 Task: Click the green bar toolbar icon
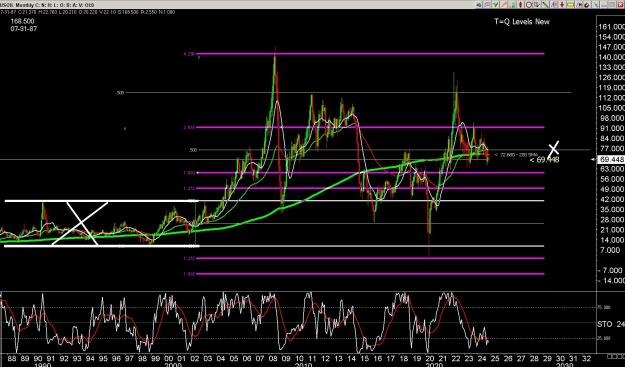pyautogui.click(x=513, y=5)
